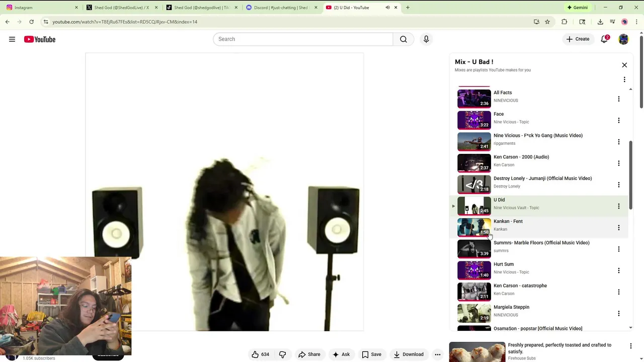Open Gemini in Chrome
The width and height of the screenshot is (644, 362).
pos(577,8)
